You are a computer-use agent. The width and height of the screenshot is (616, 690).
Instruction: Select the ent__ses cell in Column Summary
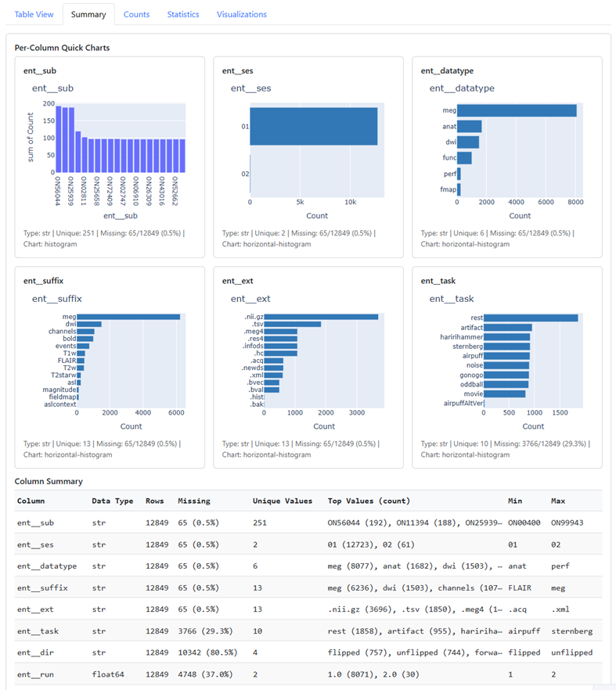pos(35,544)
